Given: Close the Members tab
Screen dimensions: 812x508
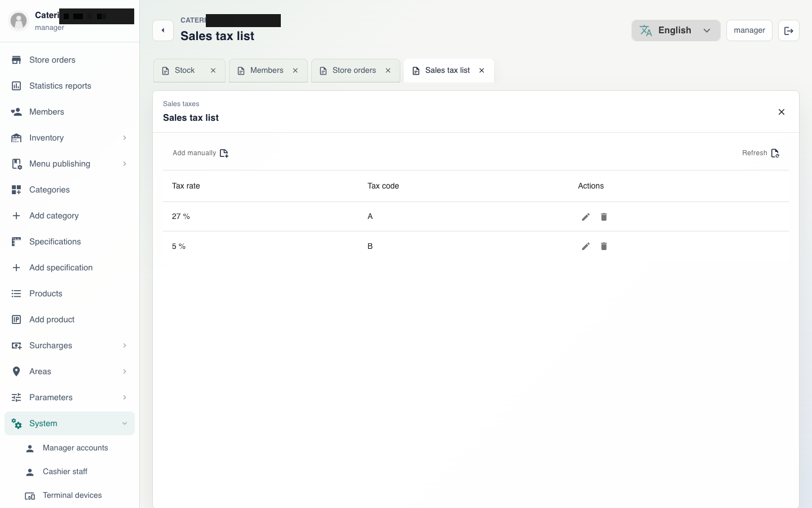Looking at the screenshot, I should coord(295,71).
